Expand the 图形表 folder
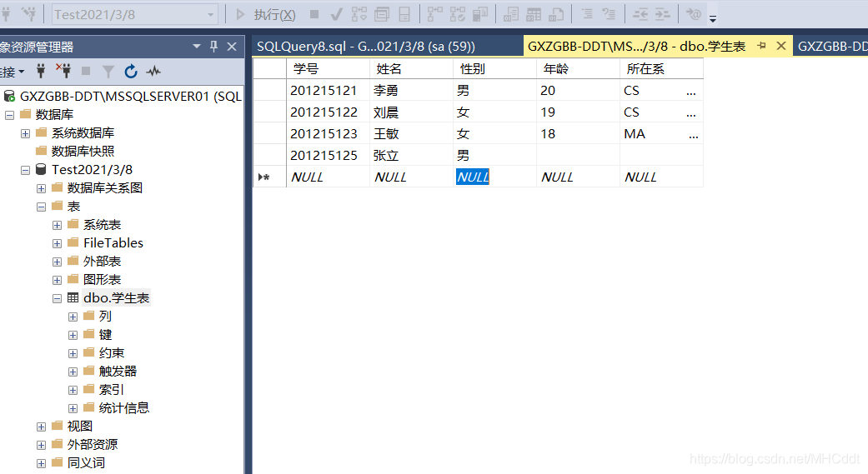 57,280
